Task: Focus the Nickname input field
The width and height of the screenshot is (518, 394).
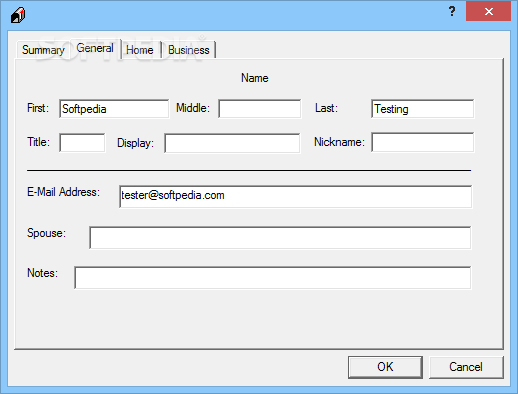Action: [x=423, y=142]
